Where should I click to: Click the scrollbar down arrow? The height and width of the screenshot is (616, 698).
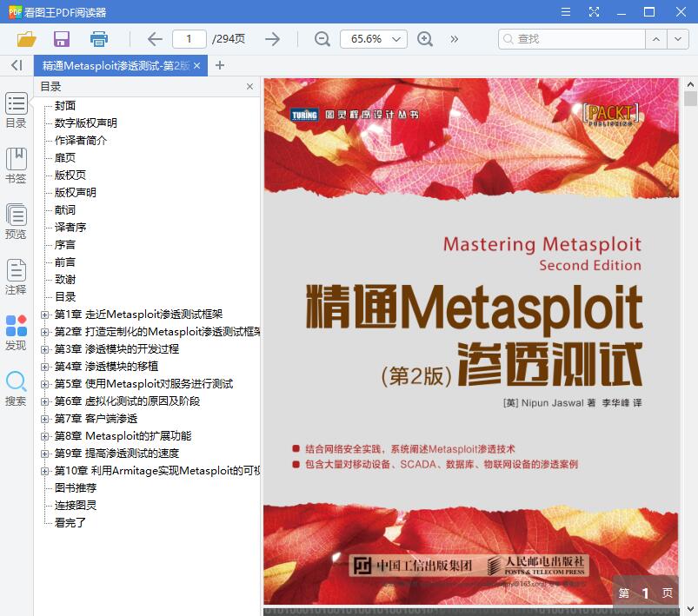pos(690,608)
